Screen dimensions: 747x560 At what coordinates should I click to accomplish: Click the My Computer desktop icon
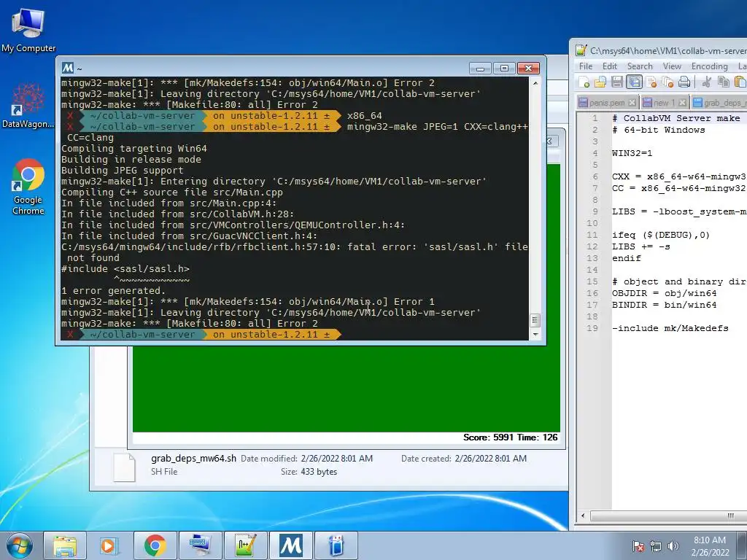coord(28,30)
